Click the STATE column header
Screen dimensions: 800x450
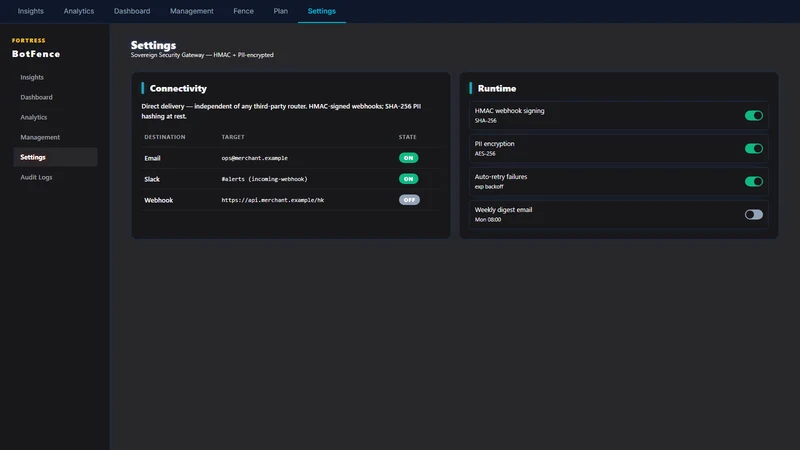click(x=407, y=137)
